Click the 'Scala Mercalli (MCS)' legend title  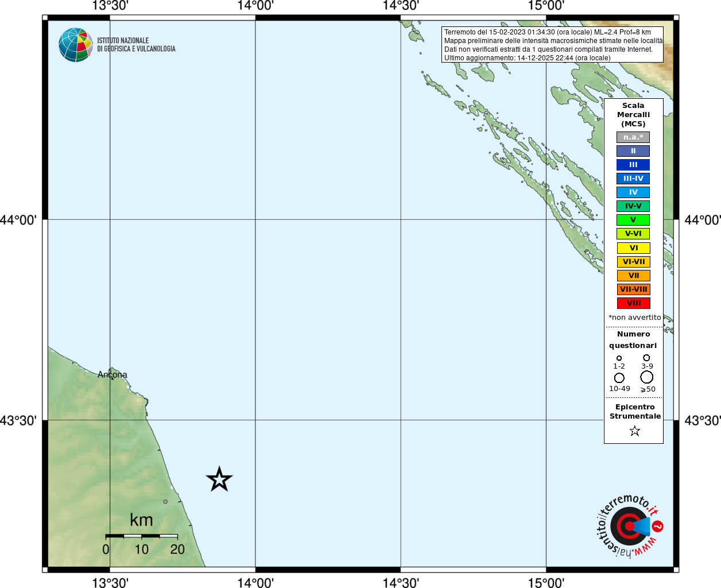click(634, 115)
